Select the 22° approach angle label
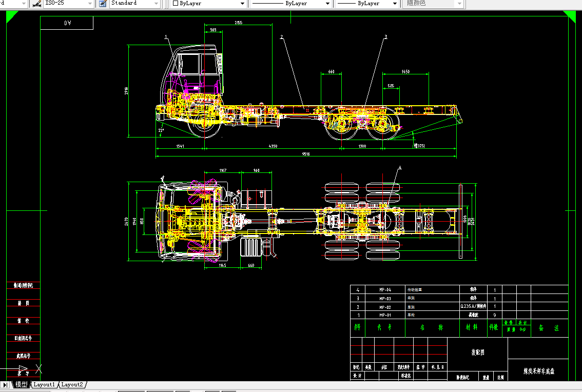This screenshot has height=392, width=582. 161,130
